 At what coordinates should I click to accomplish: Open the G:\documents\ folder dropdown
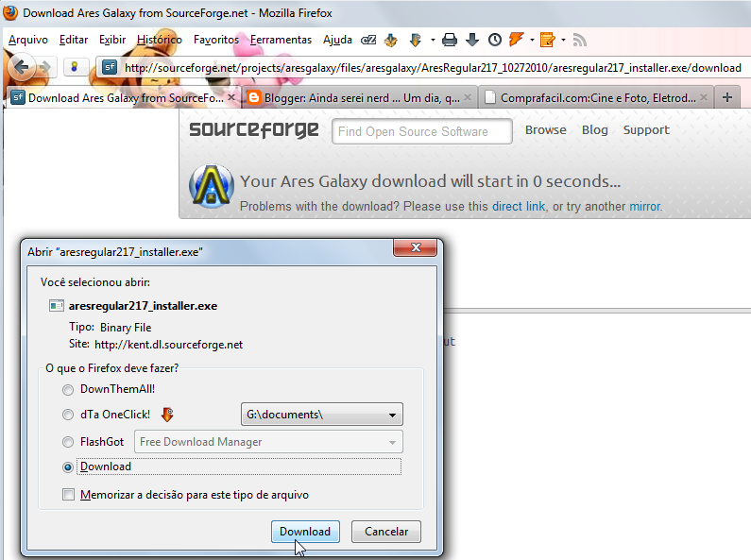[x=322, y=415]
